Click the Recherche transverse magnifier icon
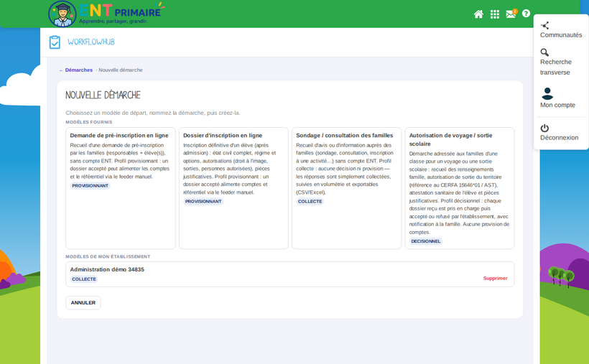Image resolution: width=589 pixels, height=364 pixels. [x=544, y=52]
